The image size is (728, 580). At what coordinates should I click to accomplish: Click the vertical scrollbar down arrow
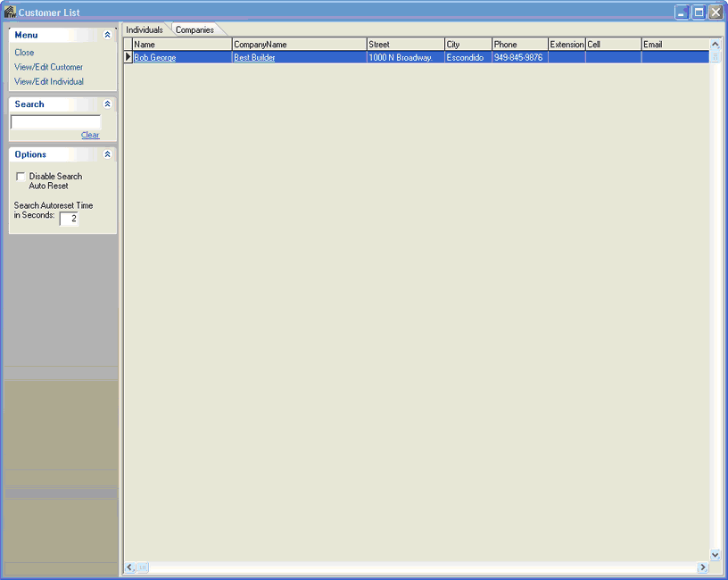pos(715,554)
